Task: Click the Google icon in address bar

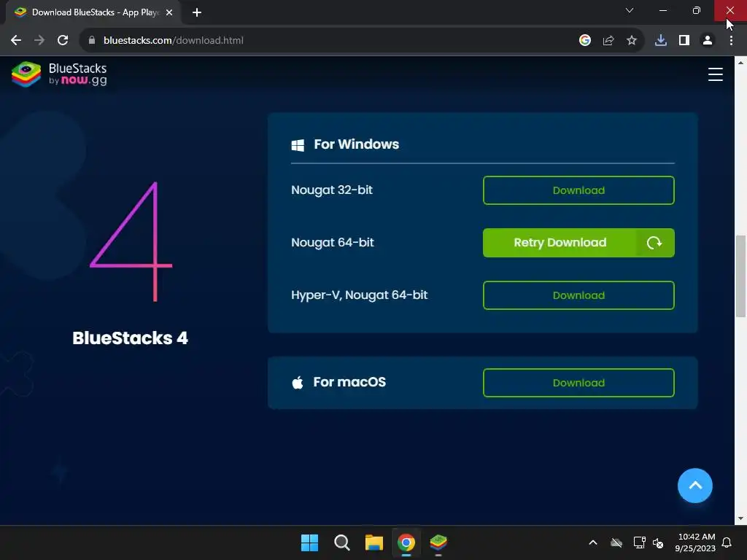Action: (584, 41)
